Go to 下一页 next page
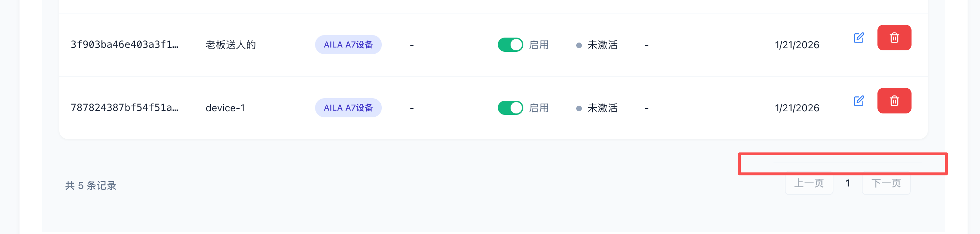The width and height of the screenshot is (980, 234). 886,184
